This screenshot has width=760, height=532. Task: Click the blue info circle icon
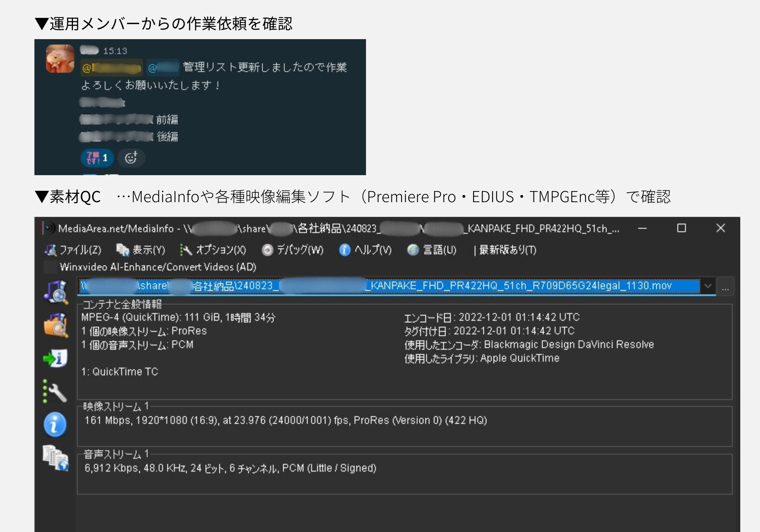coord(55,424)
